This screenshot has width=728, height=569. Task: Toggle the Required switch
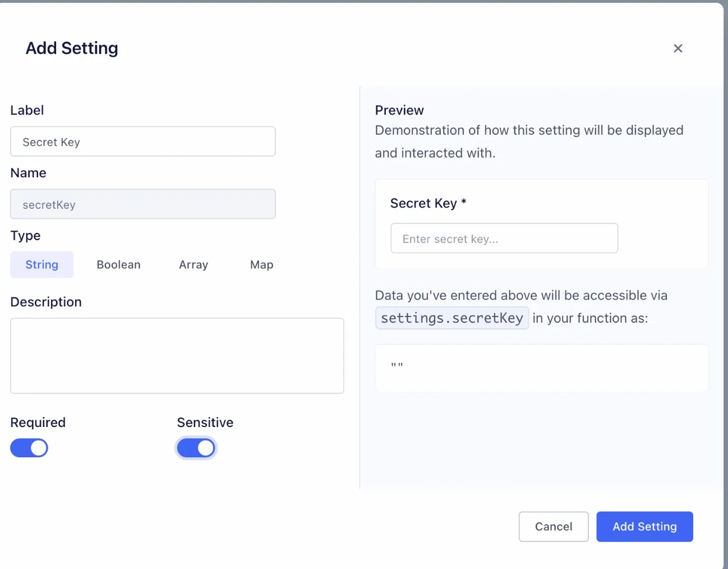coord(29,448)
